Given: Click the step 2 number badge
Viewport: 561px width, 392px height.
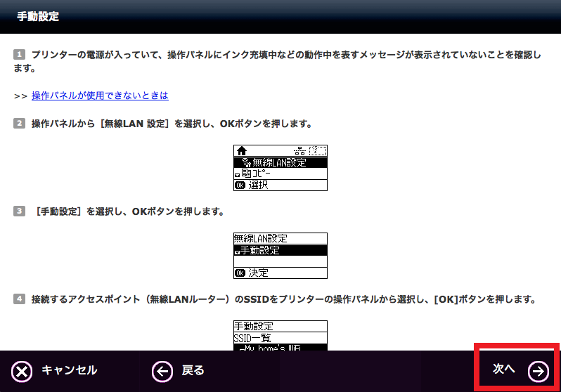Looking at the screenshot, I should [x=19, y=124].
